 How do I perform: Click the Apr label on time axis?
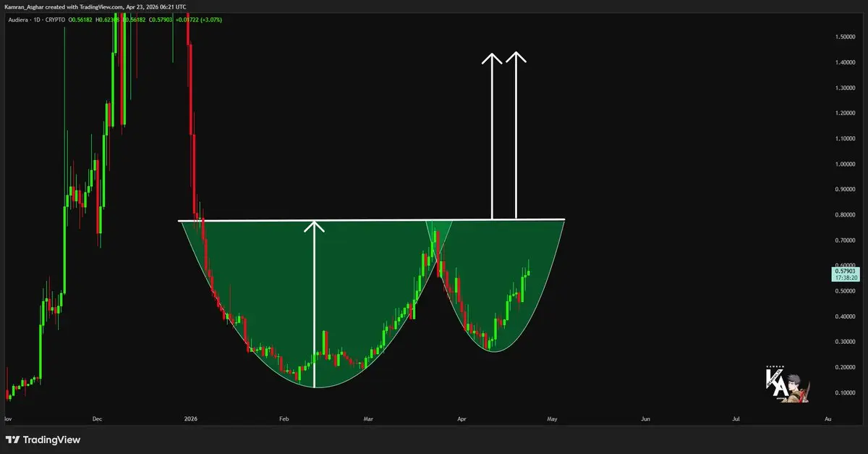coord(462,419)
